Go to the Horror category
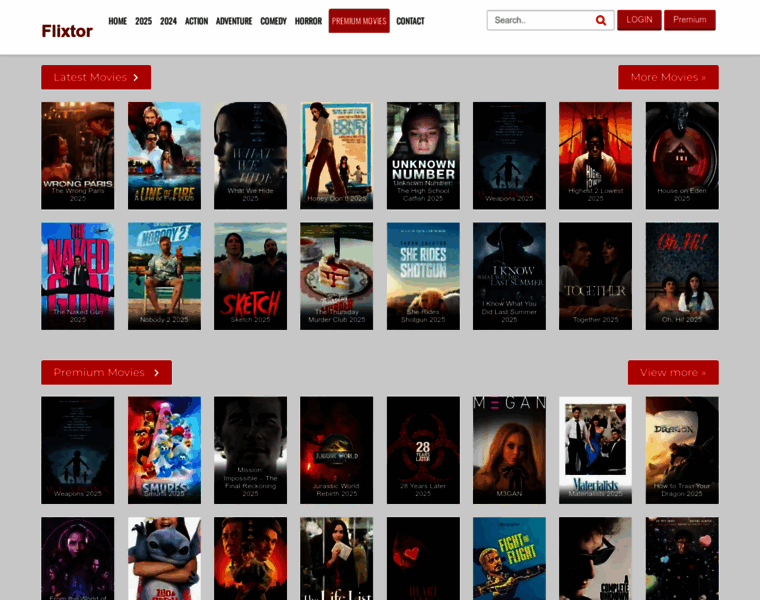Image resolution: width=760 pixels, height=600 pixels. 308,21
